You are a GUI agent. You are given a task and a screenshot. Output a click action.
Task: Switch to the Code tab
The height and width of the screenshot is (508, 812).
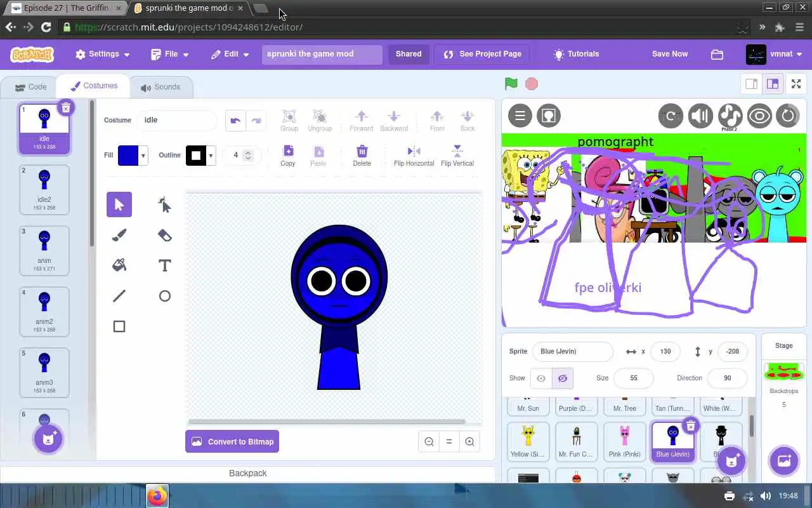tap(30, 87)
